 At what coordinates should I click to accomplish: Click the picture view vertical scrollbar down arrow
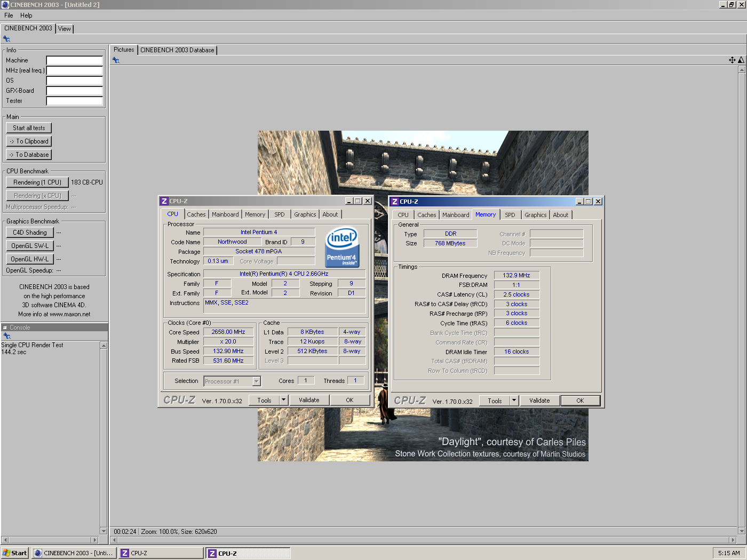(742, 531)
